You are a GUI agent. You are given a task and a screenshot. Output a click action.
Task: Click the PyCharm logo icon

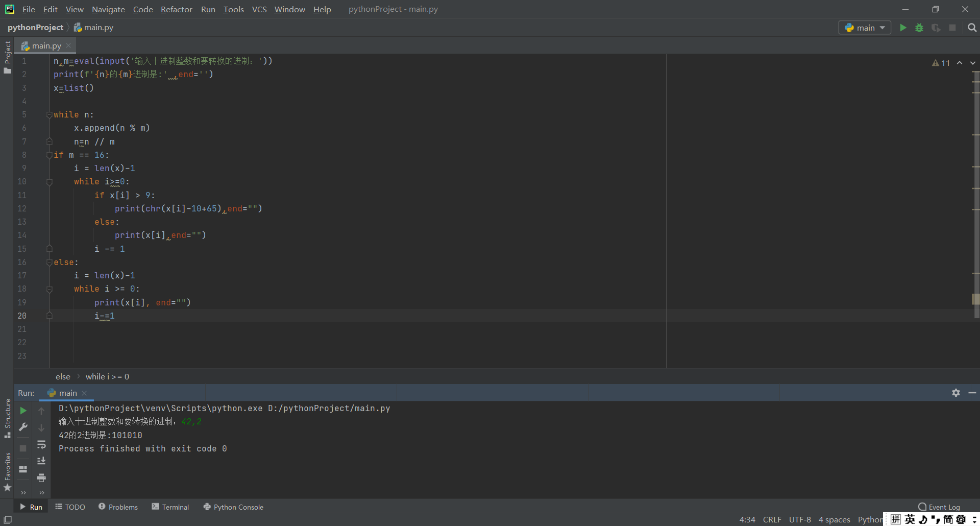pyautogui.click(x=10, y=9)
